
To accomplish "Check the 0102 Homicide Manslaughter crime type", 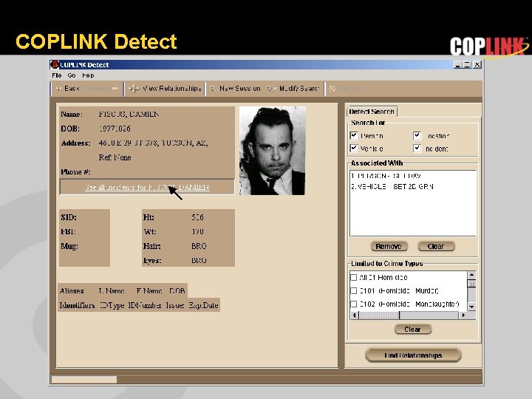I will (x=353, y=304).
